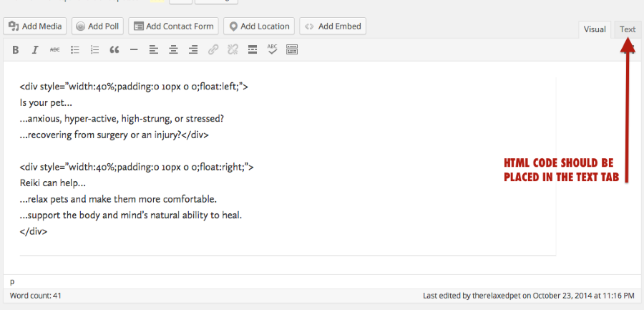The height and width of the screenshot is (310, 644).
Task: Apply strikethrough formatting
Action: click(55, 49)
